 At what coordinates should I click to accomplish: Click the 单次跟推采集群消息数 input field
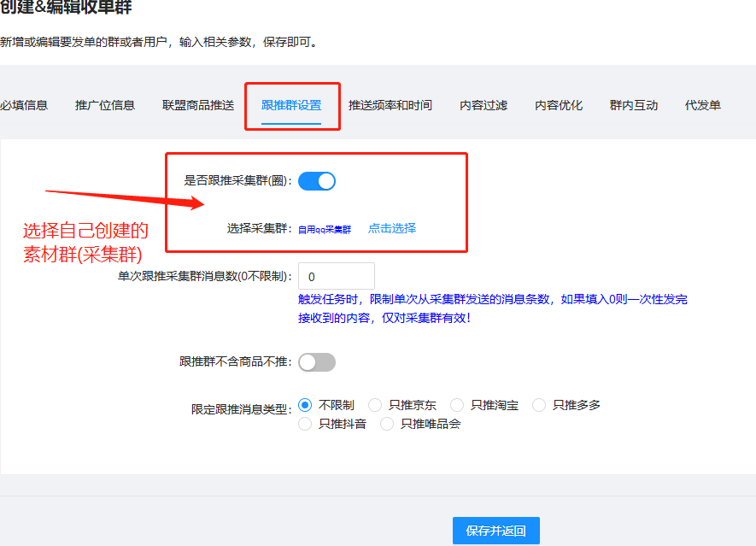pos(337,277)
